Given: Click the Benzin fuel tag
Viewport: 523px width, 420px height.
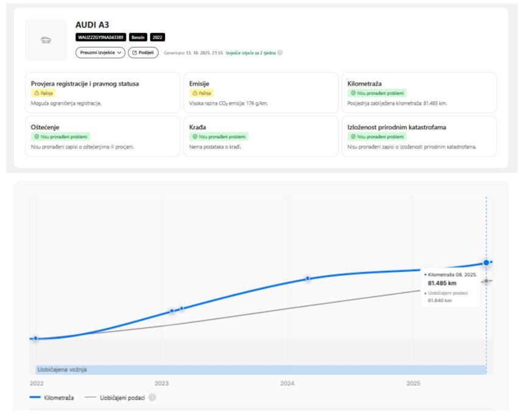Looking at the screenshot, I should 138,38.
